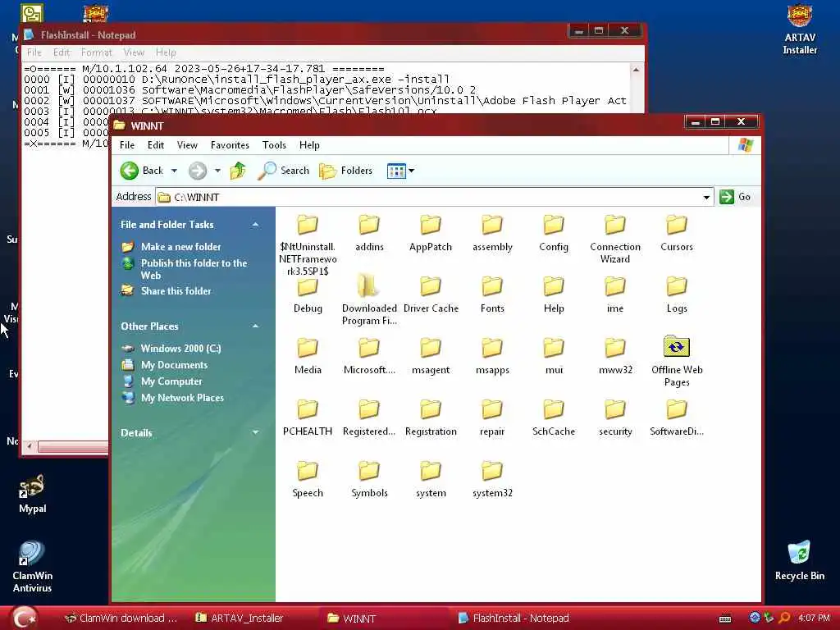This screenshot has height=630, width=840.
Task: Go to My Network Places
Action: tap(182, 398)
